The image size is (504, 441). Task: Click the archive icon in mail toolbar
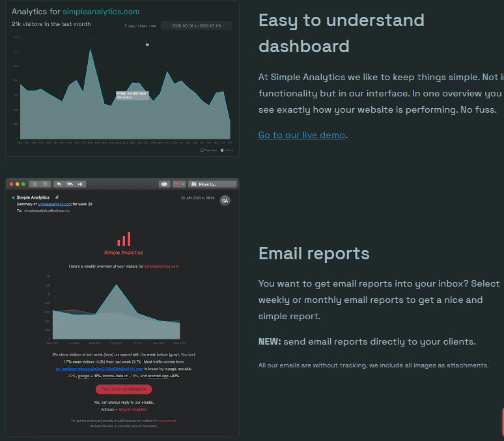tap(45, 184)
